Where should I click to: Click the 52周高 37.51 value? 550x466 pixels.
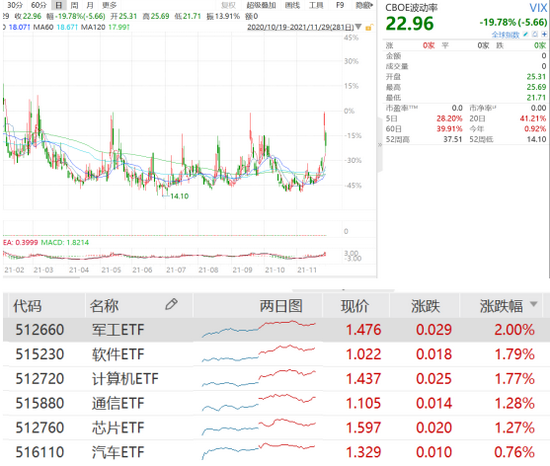[x=452, y=139]
